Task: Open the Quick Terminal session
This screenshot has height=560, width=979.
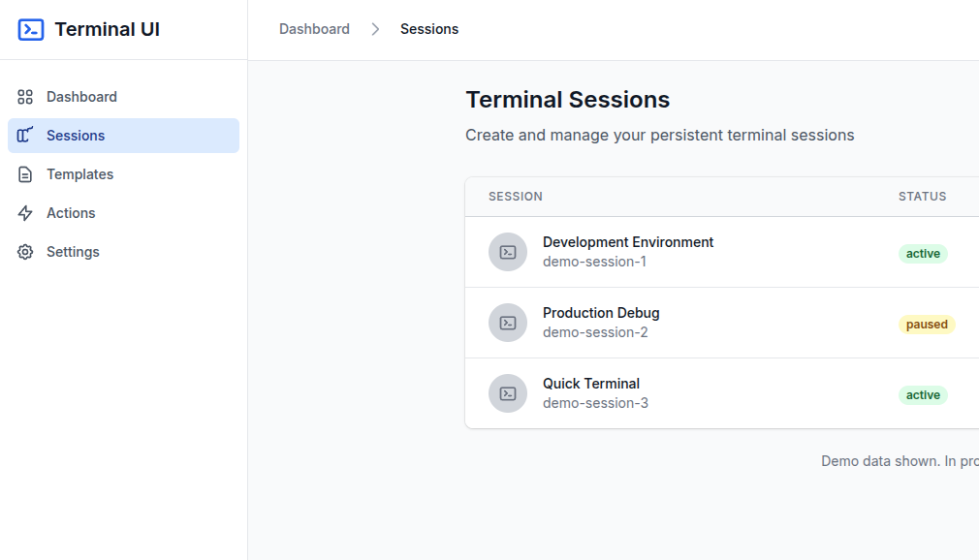Action: point(590,384)
